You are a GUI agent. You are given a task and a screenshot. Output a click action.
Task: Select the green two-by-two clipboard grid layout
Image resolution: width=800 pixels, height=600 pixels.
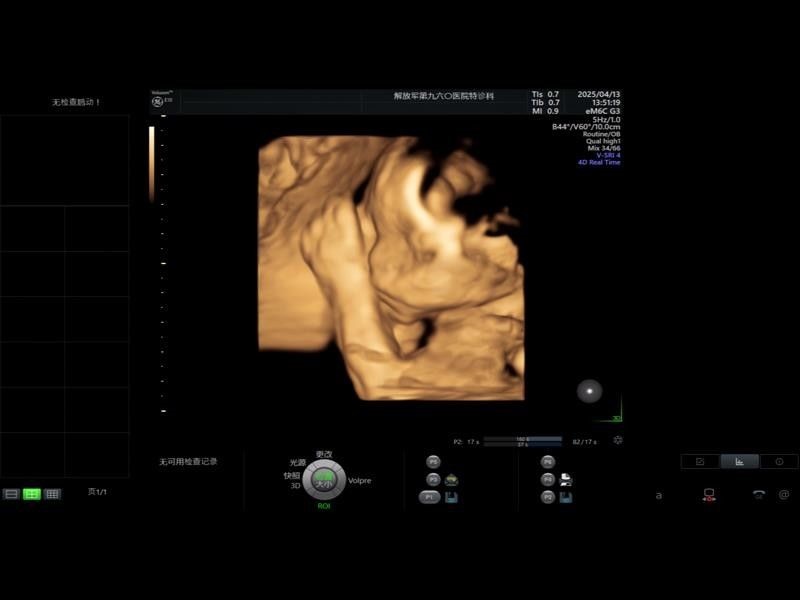point(32,494)
